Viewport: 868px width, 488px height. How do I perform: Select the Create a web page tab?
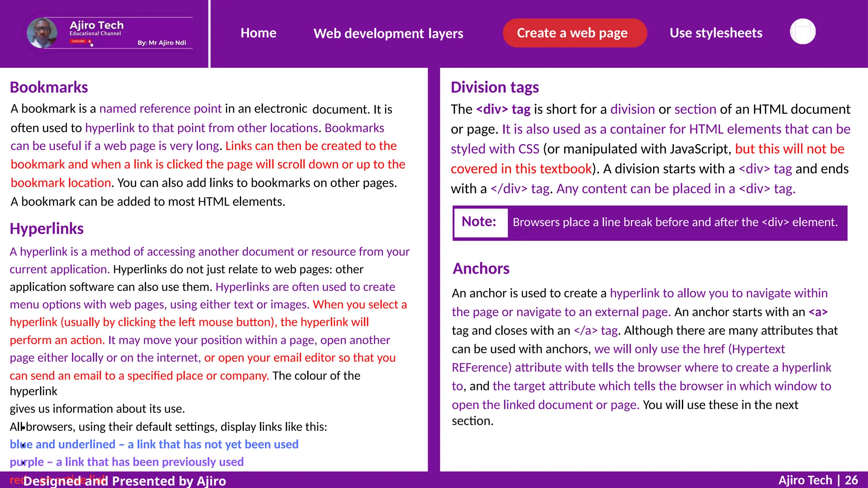tap(574, 33)
